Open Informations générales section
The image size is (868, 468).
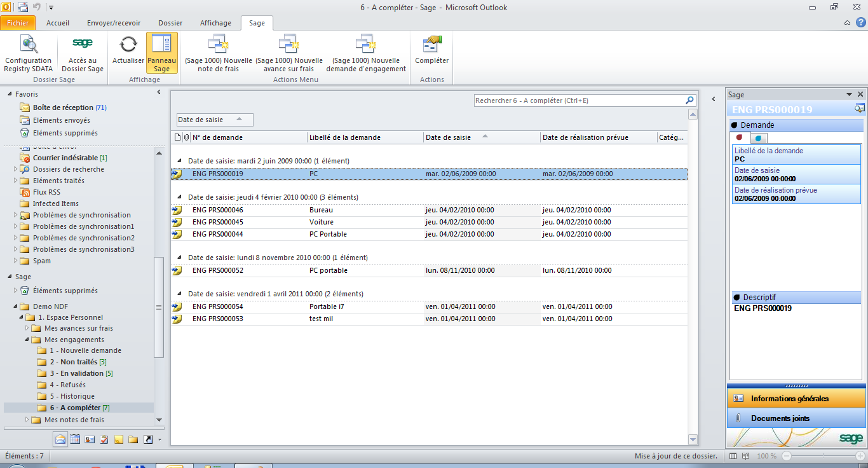(796, 399)
